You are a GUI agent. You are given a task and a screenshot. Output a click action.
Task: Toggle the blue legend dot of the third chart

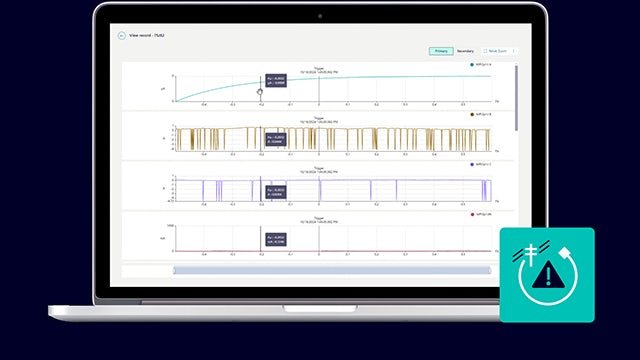pos(472,164)
